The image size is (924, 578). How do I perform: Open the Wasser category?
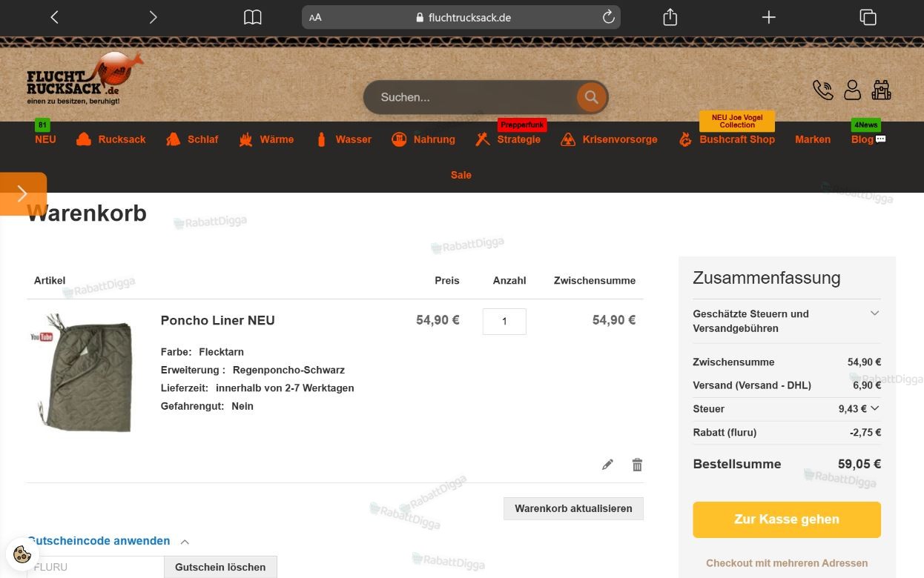(343, 139)
